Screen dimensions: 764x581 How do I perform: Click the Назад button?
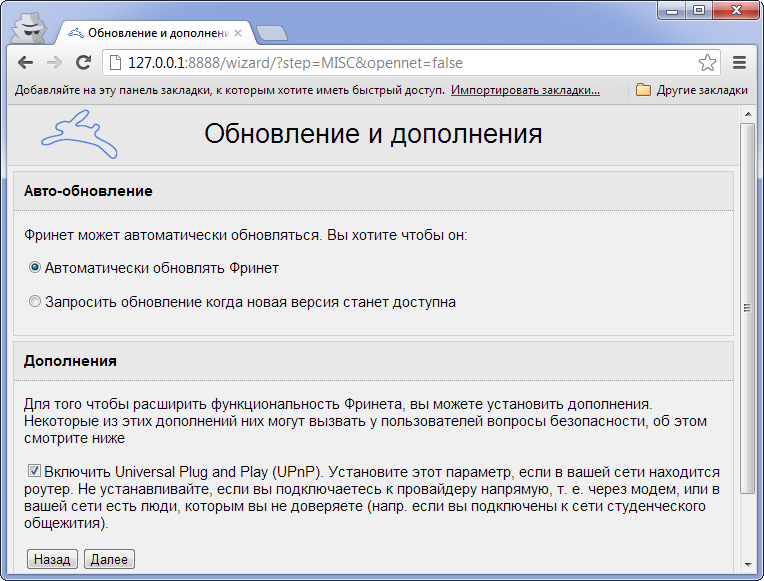(x=52, y=559)
